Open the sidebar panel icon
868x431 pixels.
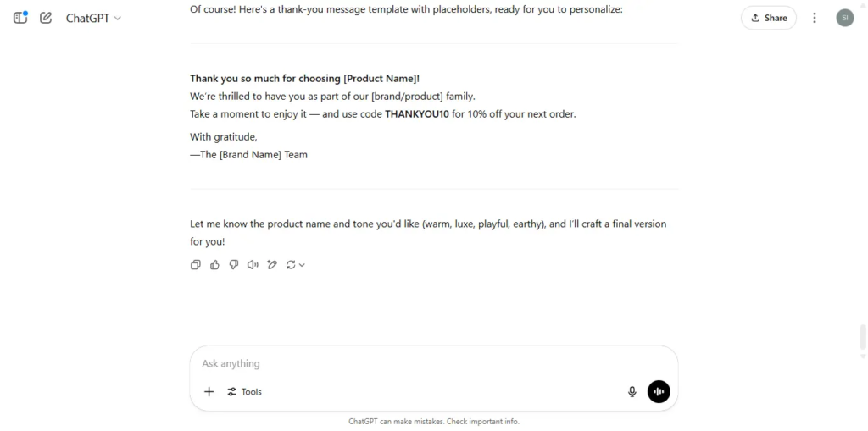coord(20,18)
